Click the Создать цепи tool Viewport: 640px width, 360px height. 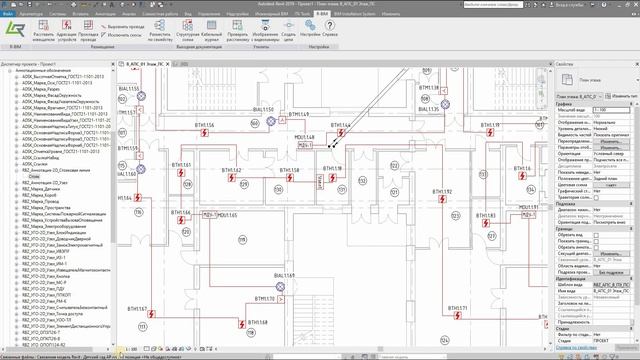pos(289,31)
